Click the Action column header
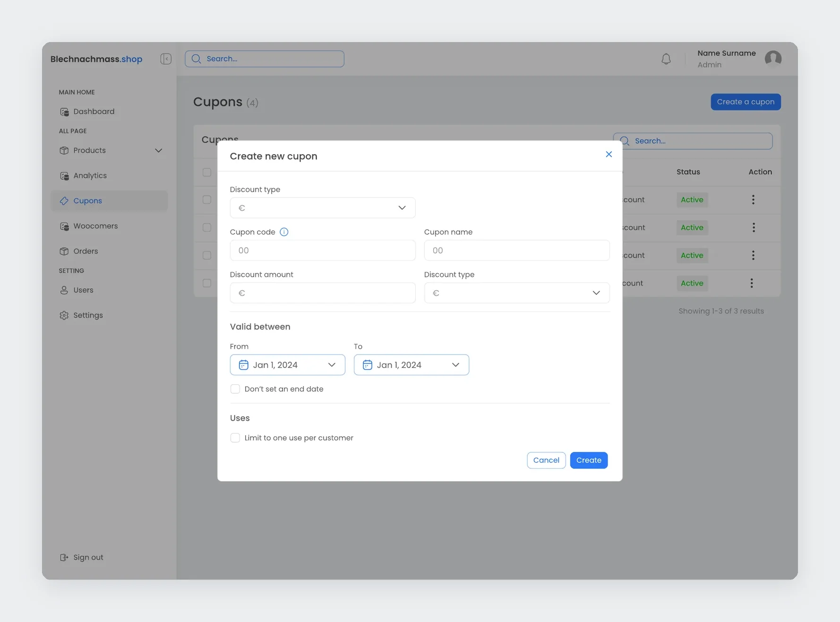 pyautogui.click(x=760, y=172)
